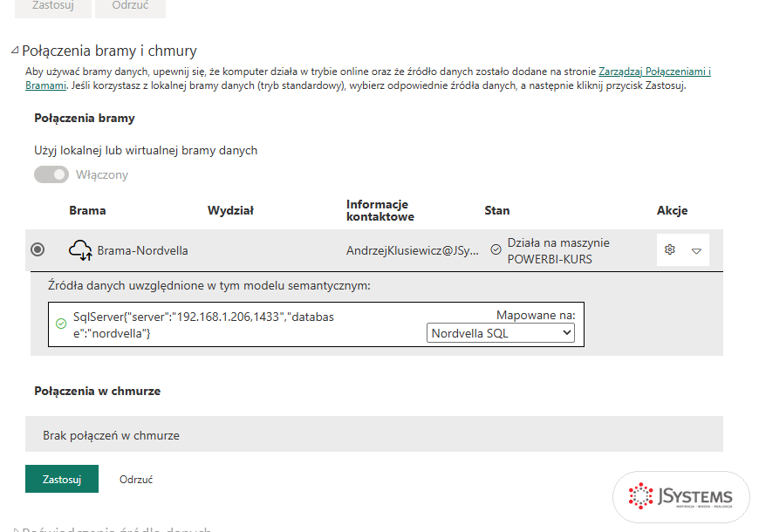Viewport: 759px width, 532px height.
Task: Open gateway settings gear icon
Action: pyautogui.click(x=670, y=249)
